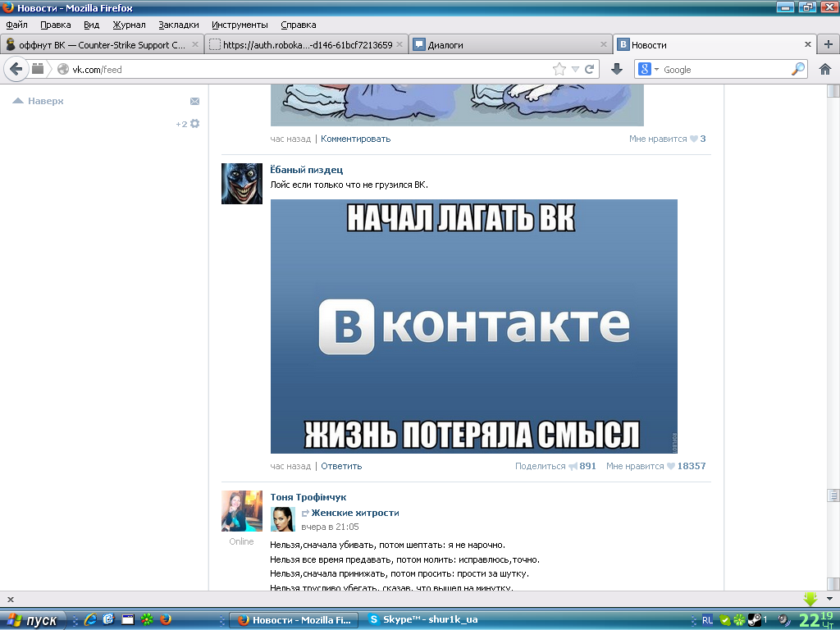Close the Диалоги tab

604,44
